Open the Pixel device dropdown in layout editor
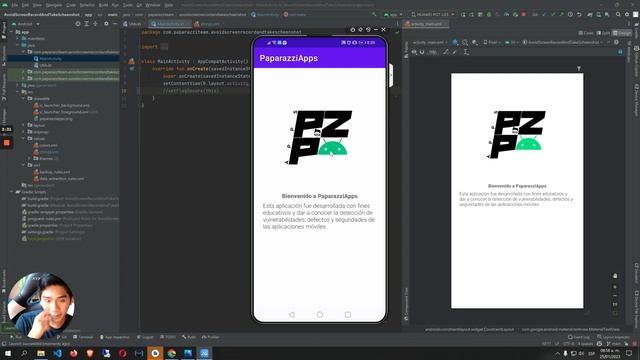 [491, 42]
